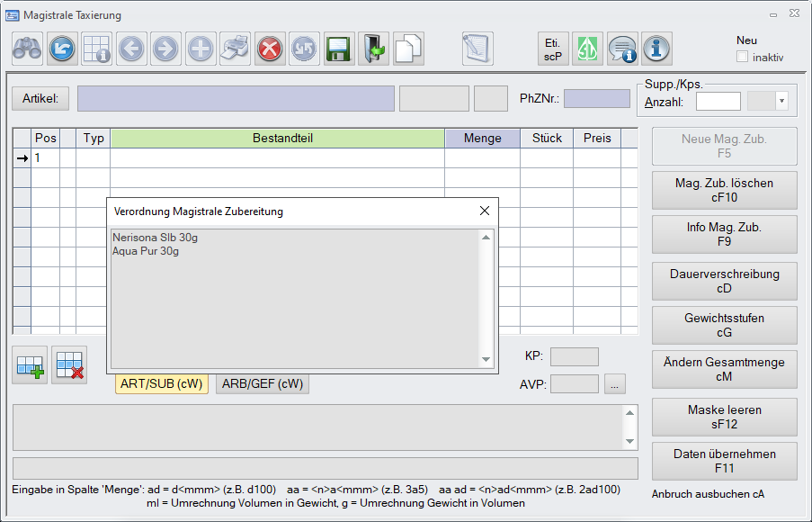The height and width of the screenshot is (522, 812).
Task: Switch to the ART/SUB (cW) tab
Action: 162,384
